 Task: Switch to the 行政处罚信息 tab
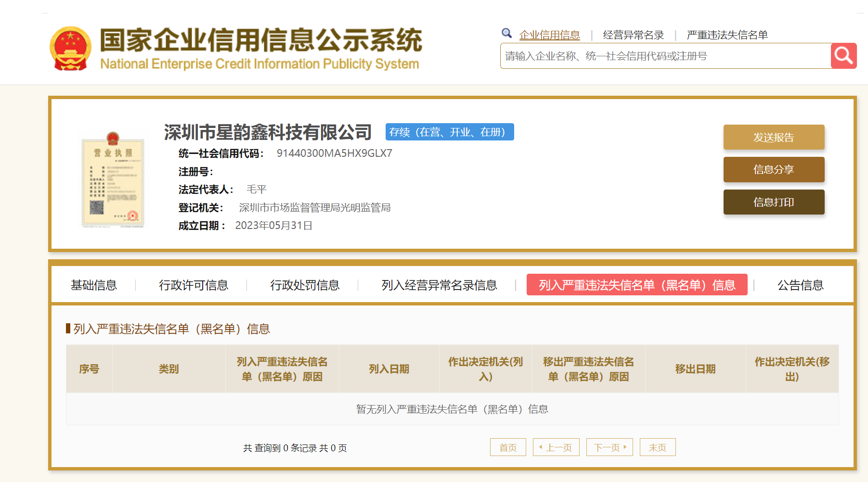305,285
